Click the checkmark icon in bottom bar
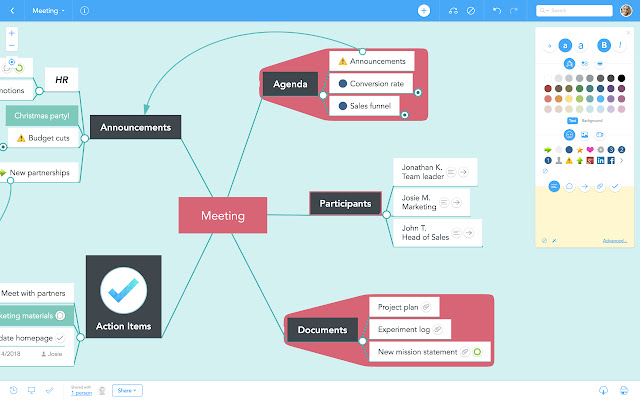Screen dimensions: 640x400 pos(49,390)
